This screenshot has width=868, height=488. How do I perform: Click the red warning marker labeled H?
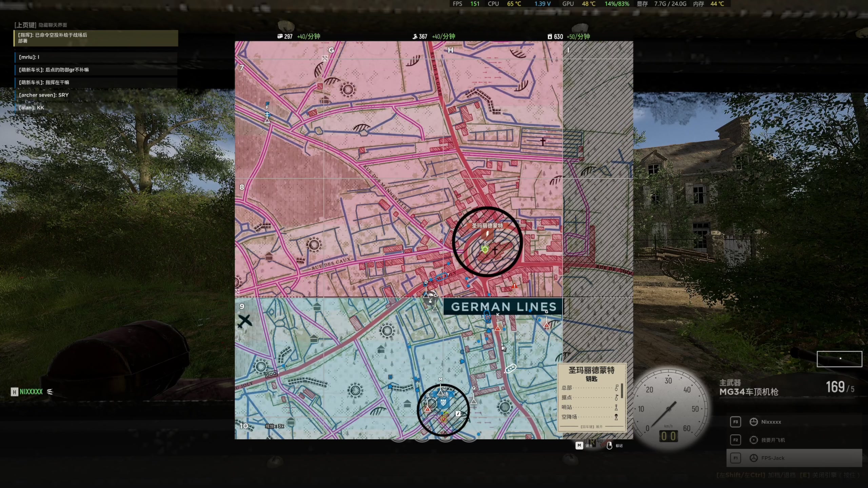pos(514,286)
